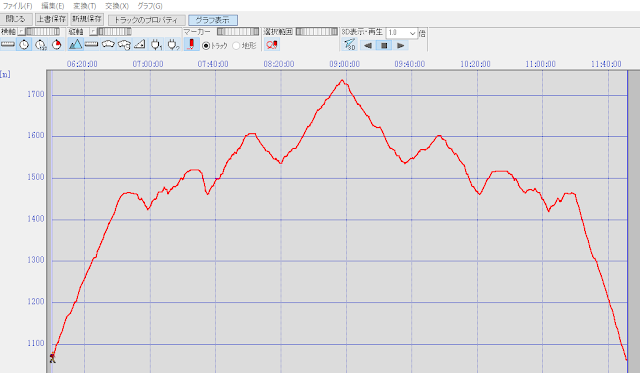The width and height of the screenshot is (640, 373).
Task: Open the 編集(E) menu
Action: (x=53, y=6)
